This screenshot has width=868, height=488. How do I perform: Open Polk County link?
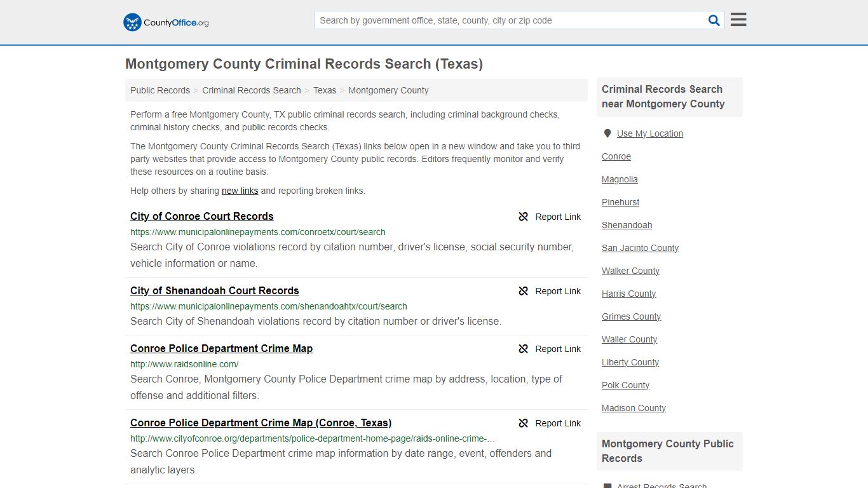[626, 385]
